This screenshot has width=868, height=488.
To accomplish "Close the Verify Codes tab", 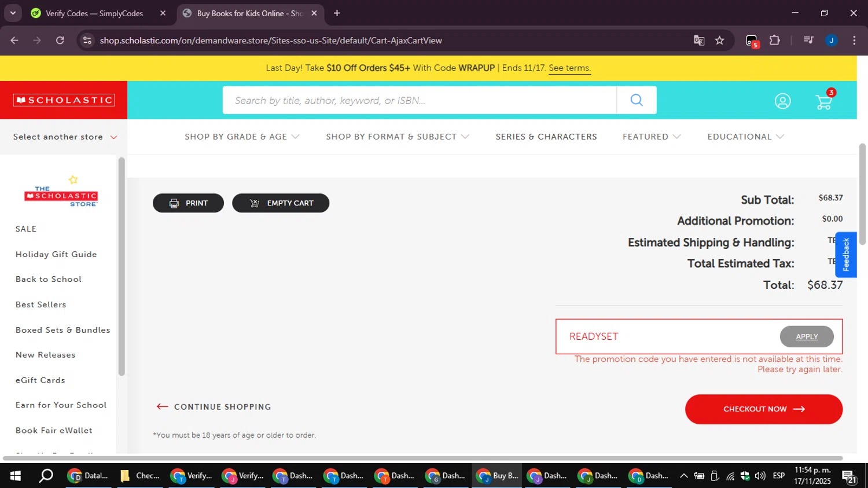I will click(163, 13).
